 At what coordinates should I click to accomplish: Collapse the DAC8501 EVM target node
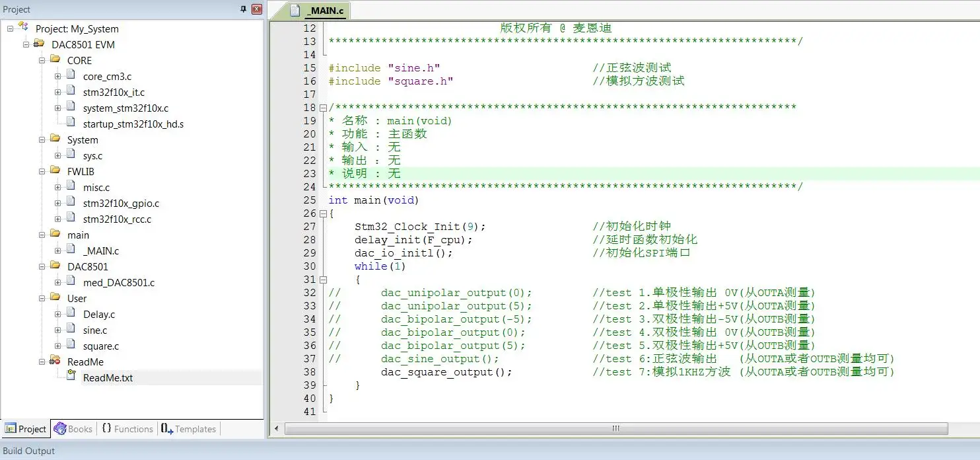pos(26,44)
